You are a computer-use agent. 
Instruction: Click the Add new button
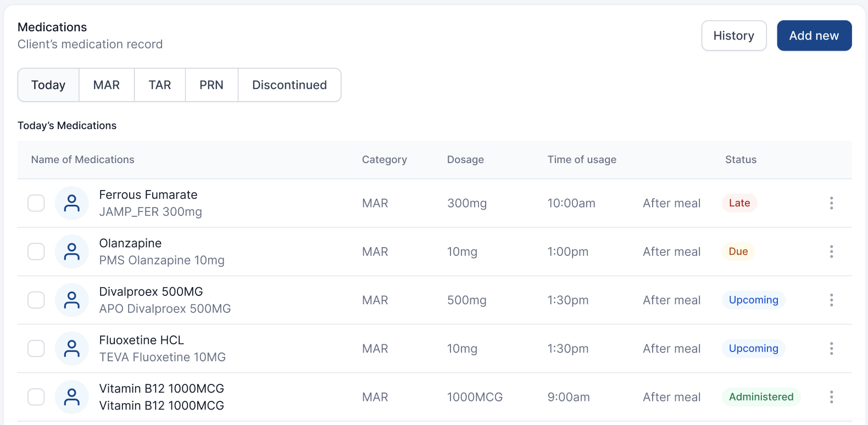[814, 36]
